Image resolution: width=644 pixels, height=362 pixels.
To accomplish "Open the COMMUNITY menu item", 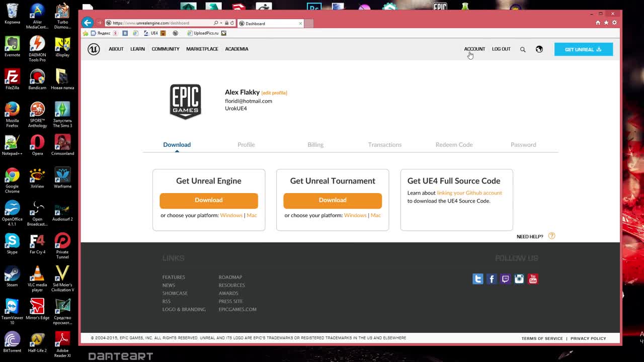I will [x=166, y=49].
